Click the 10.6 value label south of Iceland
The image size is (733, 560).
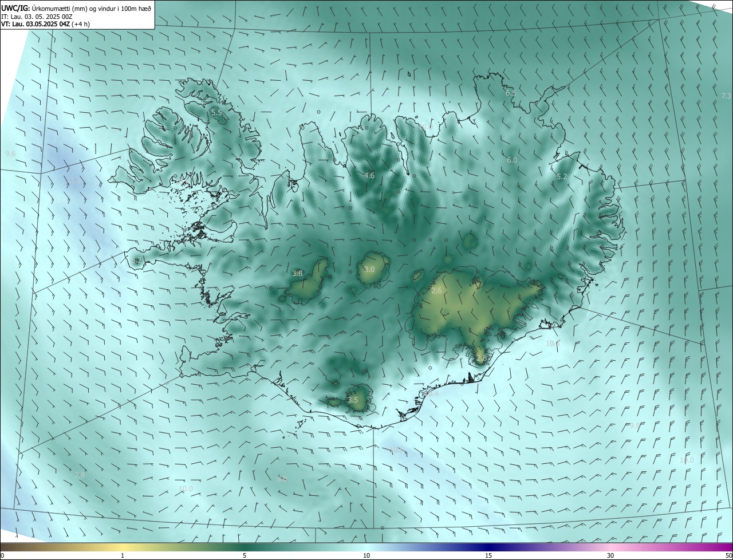[396, 450]
